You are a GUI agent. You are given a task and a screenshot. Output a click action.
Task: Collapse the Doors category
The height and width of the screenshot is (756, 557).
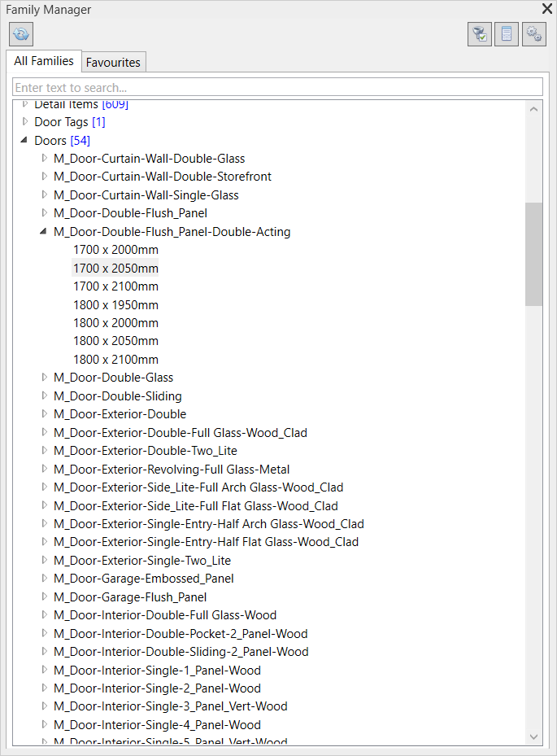click(24, 140)
